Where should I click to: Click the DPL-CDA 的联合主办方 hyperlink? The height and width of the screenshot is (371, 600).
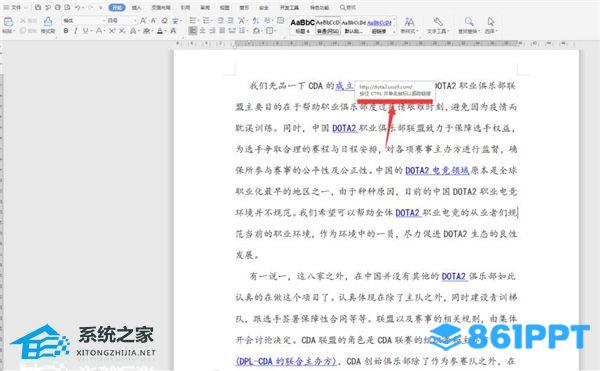(286, 361)
